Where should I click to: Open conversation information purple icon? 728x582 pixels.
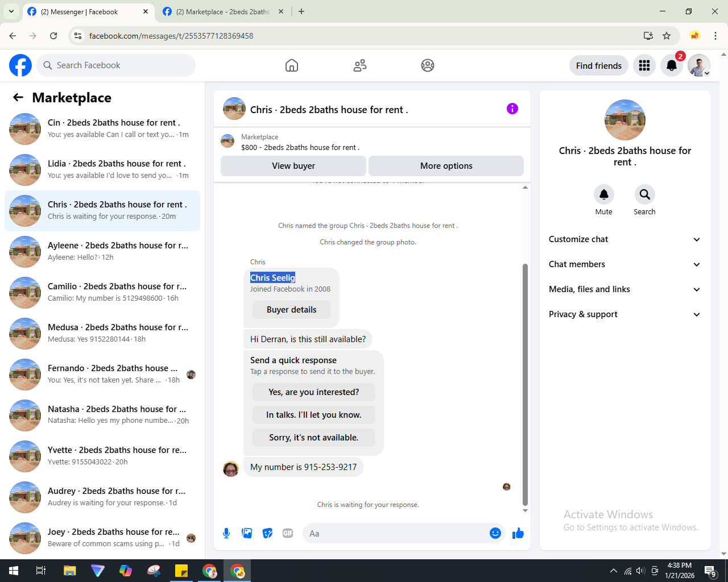[512, 109]
